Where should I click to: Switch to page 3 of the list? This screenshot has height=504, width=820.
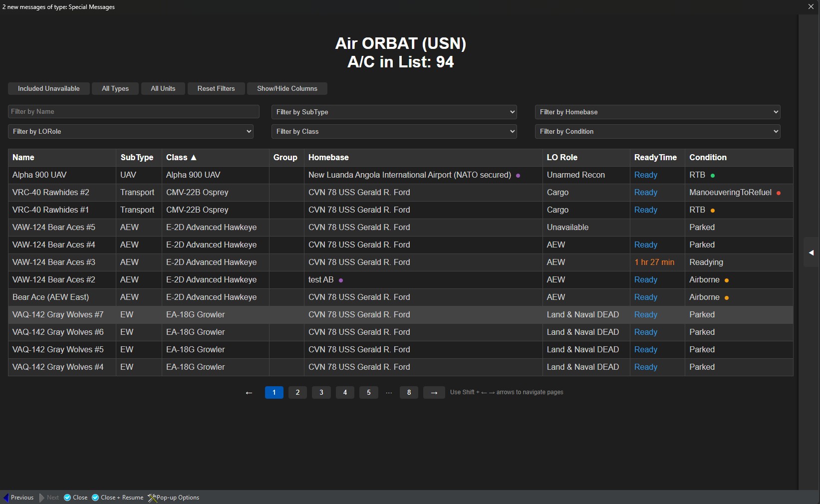pyautogui.click(x=321, y=393)
